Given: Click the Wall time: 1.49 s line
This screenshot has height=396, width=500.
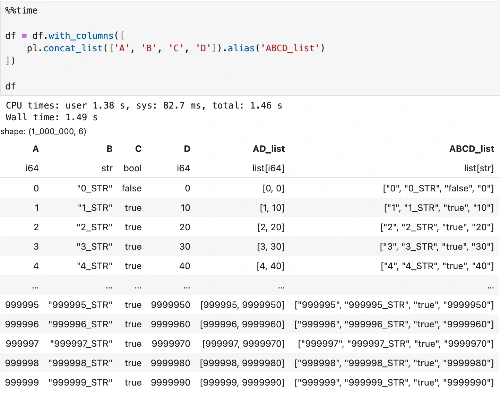Looking at the screenshot, I should (52, 117).
